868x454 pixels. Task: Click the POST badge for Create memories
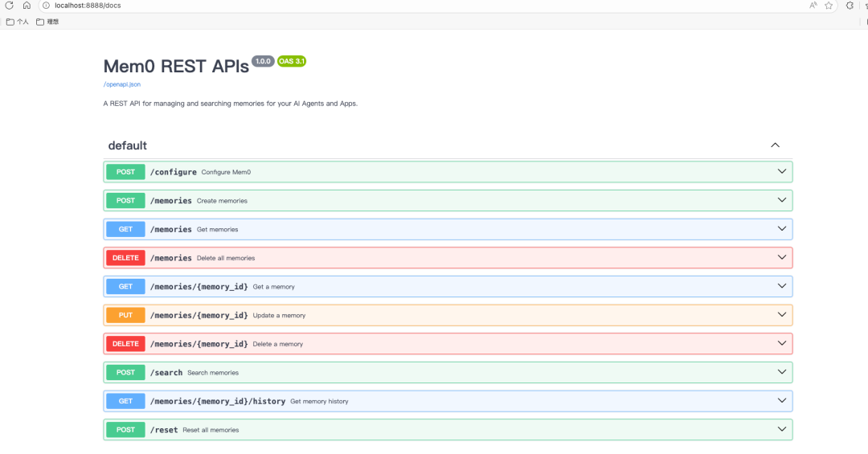click(x=125, y=200)
